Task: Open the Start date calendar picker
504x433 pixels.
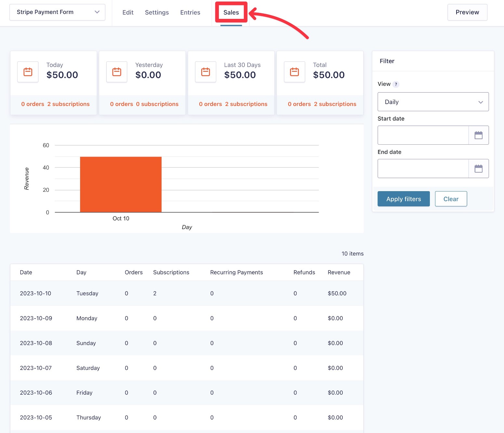Action: 479,135
